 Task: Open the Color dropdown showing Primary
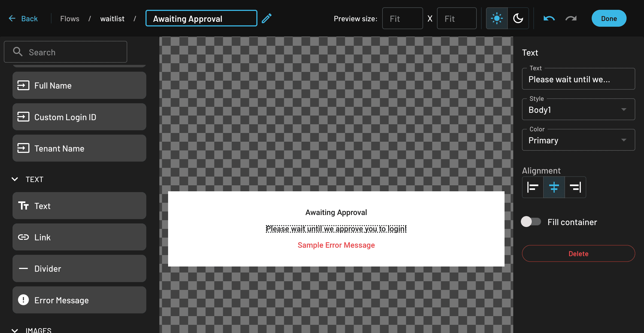pyautogui.click(x=578, y=140)
